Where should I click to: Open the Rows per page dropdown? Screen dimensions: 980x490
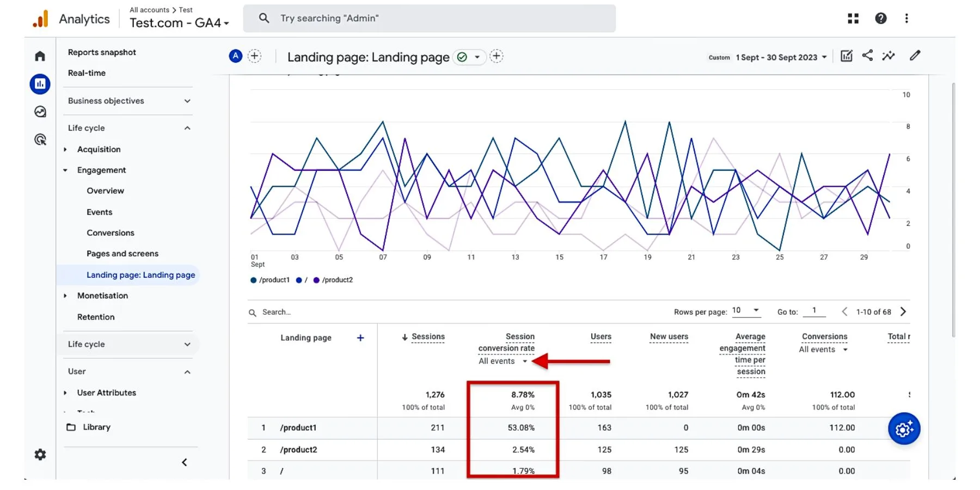tap(746, 311)
